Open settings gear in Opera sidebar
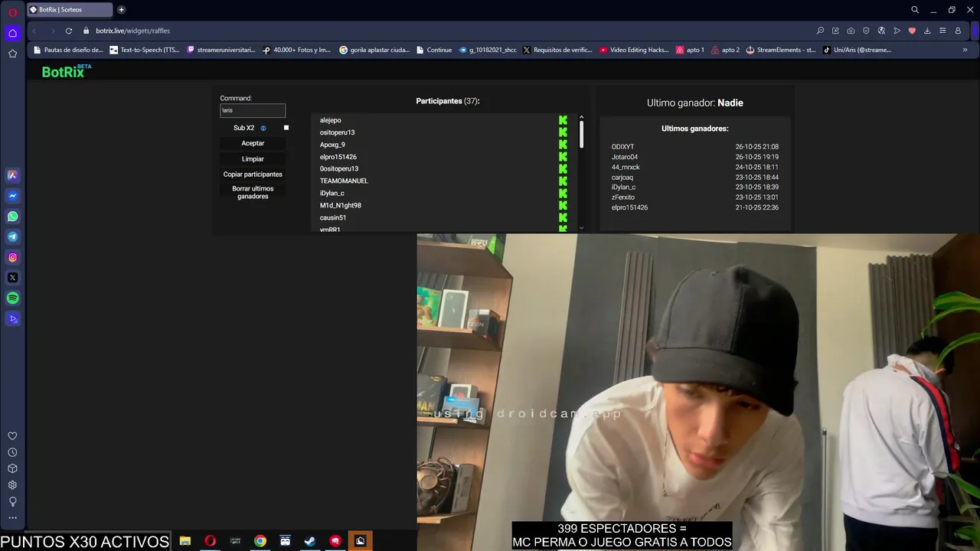This screenshot has width=980, height=551. click(12, 485)
